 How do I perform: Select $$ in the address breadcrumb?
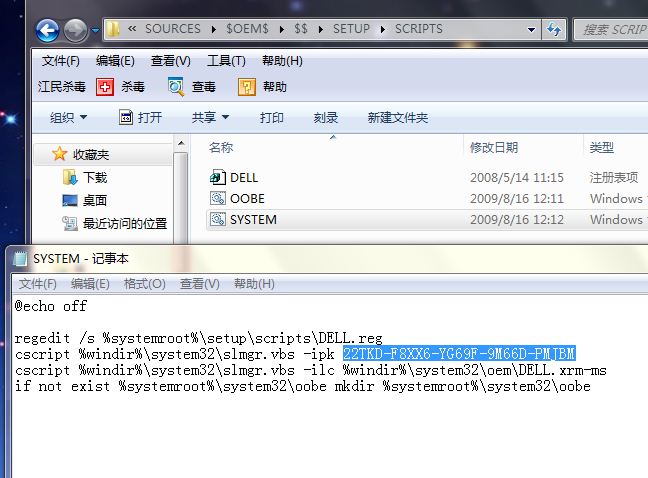pyautogui.click(x=301, y=29)
